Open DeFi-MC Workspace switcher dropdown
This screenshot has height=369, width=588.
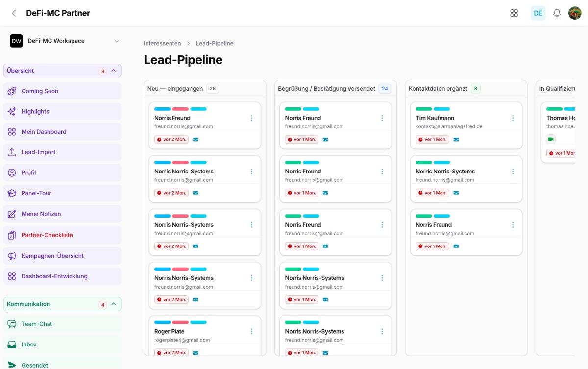pyautogui.click(x=65, y=41)
